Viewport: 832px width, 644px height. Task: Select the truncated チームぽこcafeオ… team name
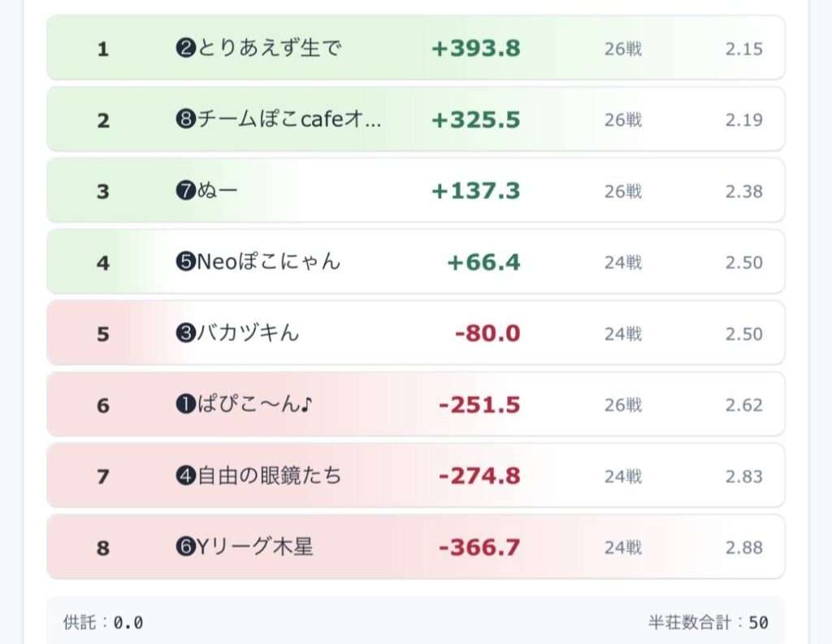(x=288, y=120)
